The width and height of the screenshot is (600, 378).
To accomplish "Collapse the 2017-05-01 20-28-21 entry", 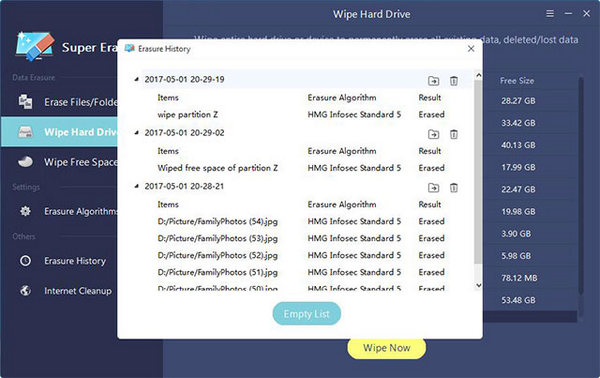I will point(136,186).
